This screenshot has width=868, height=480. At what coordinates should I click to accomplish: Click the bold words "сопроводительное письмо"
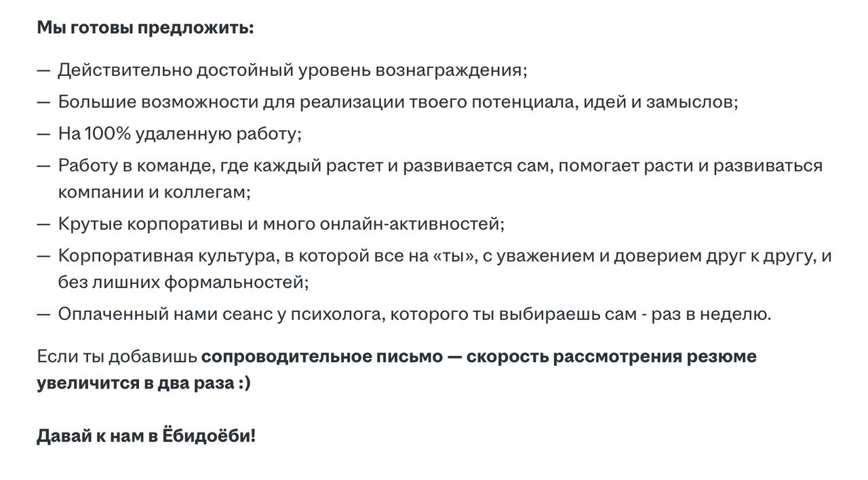(x=322, y=357)
